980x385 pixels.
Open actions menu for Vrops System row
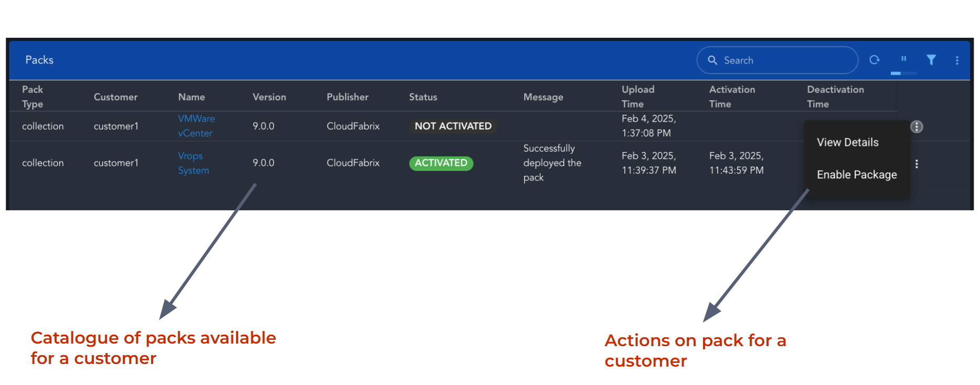916,164
